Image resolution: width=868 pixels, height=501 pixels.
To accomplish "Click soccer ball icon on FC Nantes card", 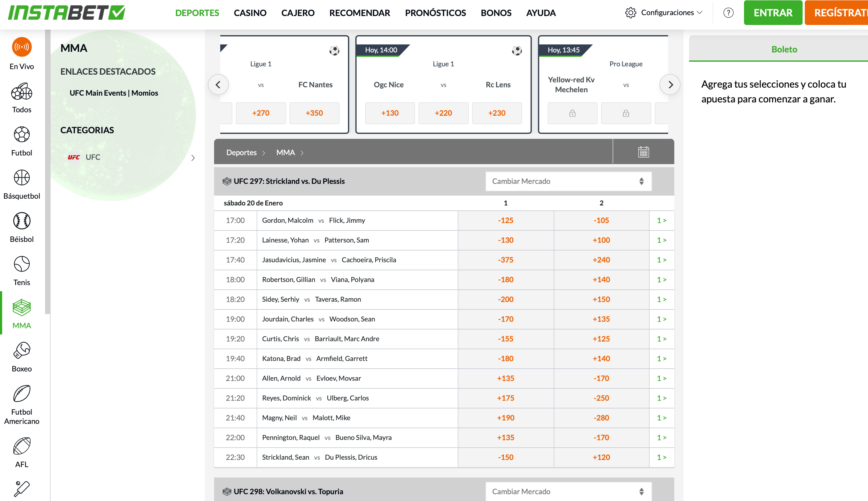I will [334, 51].
